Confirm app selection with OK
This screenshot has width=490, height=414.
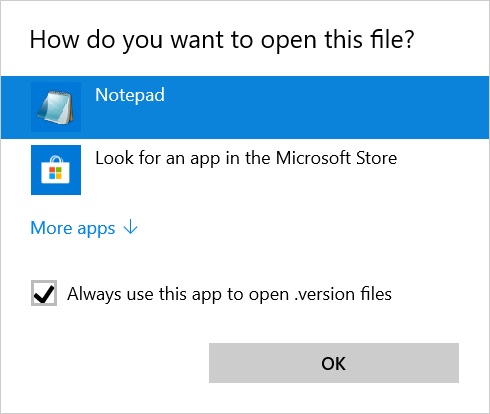pos(334,363)
